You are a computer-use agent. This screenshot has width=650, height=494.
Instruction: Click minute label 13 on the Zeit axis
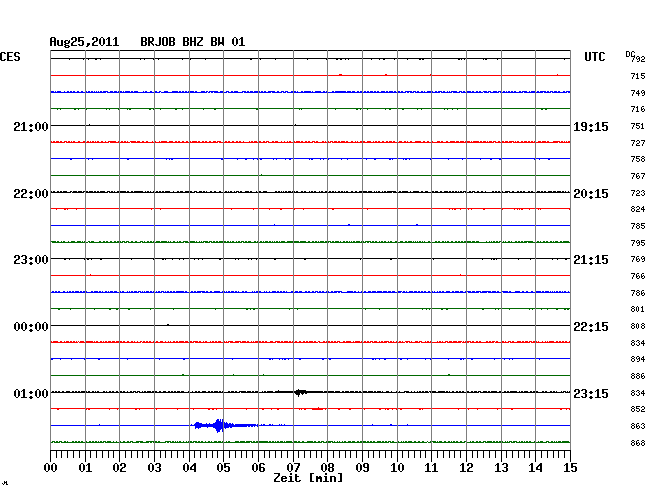point(501,468)
